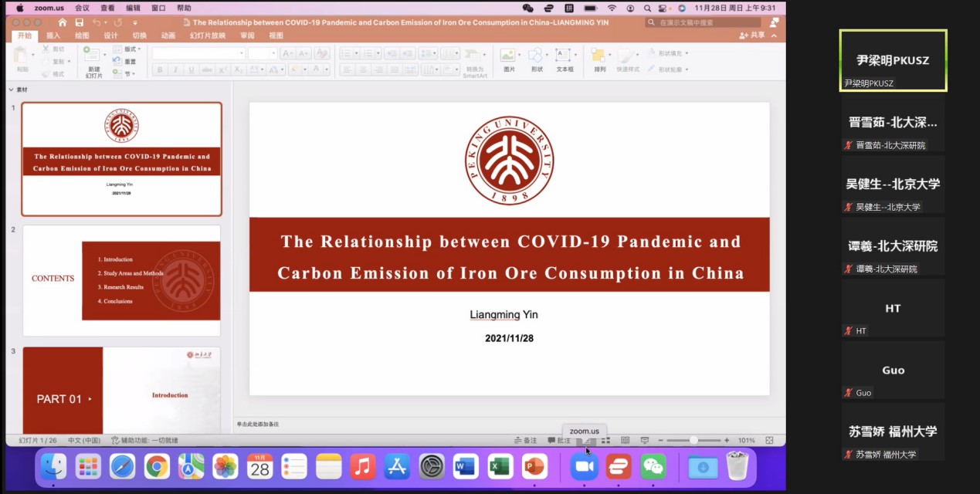Select the CONTENTS slide 2 thumbnail
The width and height of the screenshot is (980, 494).
click(121, 280)
